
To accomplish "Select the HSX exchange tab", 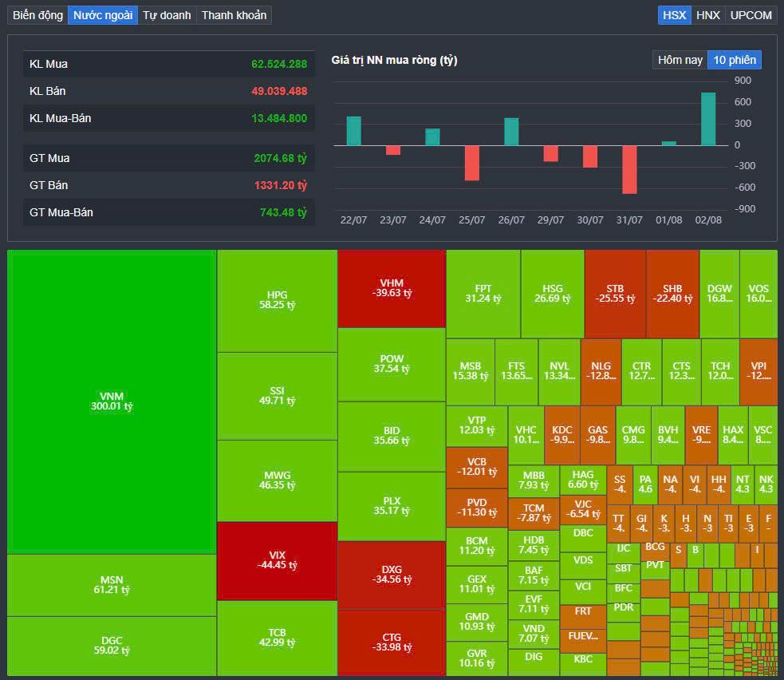I will pos(675,15).
